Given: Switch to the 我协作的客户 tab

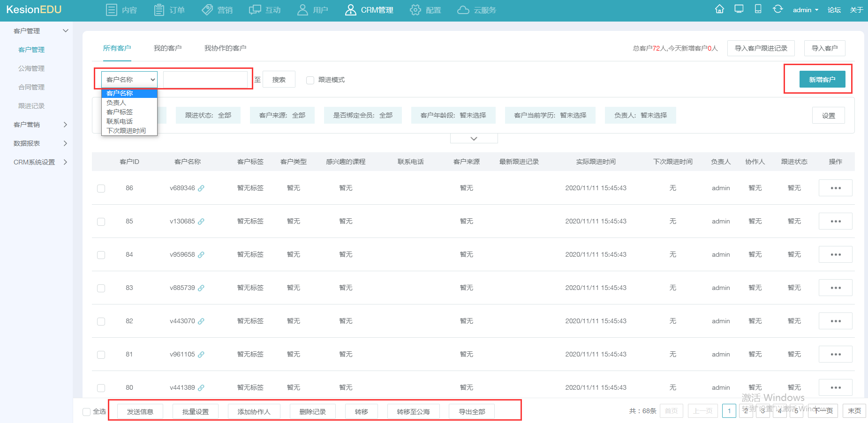Looking at the screenshot, I should (225, 48).
